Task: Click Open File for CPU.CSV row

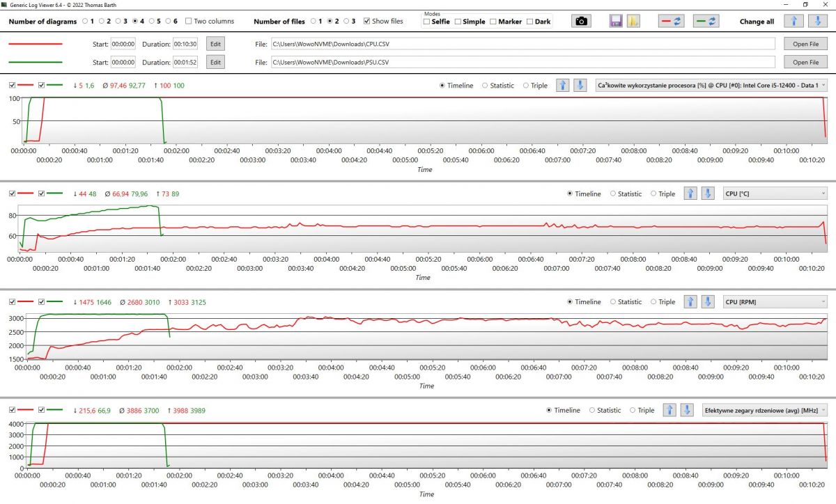Action: [x=805, y=44]
